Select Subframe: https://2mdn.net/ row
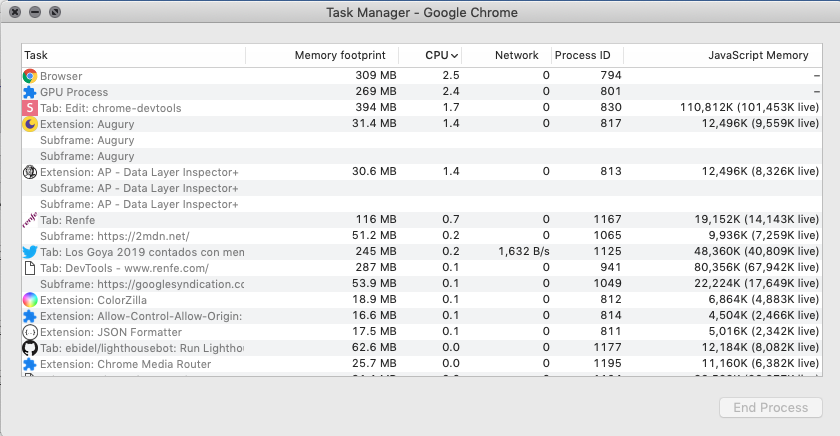This screenshot has height=436, width=840. tap(422, 236)
